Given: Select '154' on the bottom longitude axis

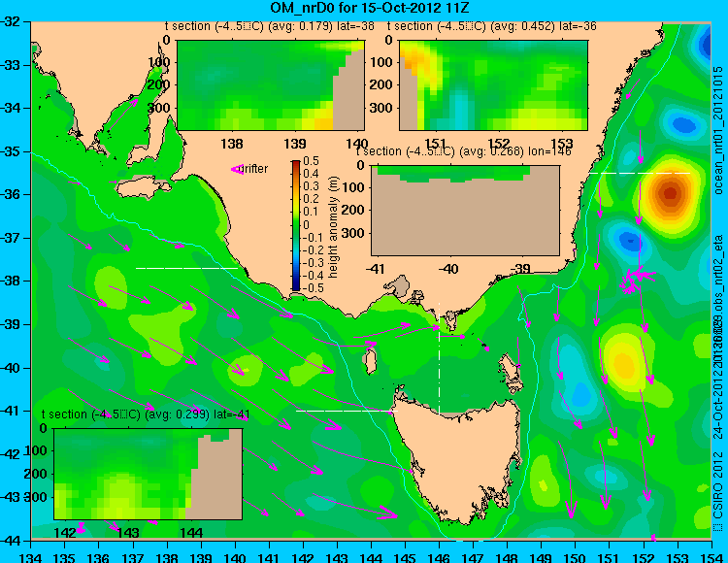Looking at the screenshot, I should click(x=711, y=557).
